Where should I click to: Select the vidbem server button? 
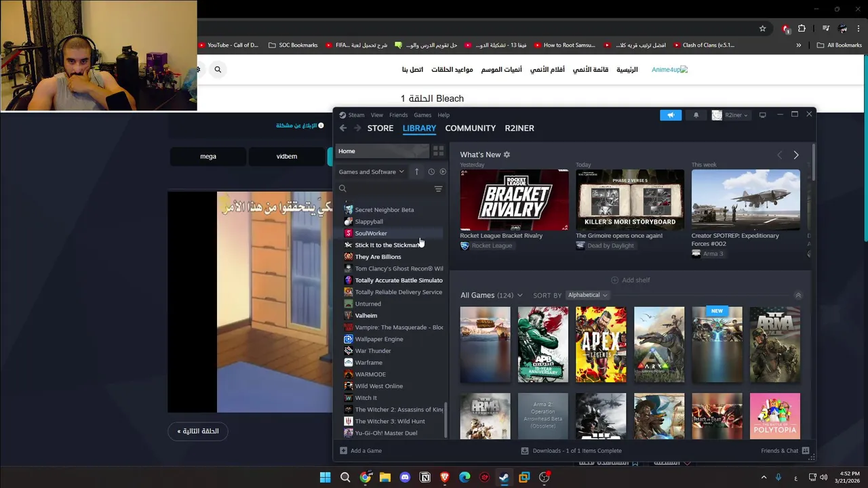(287, 157)
